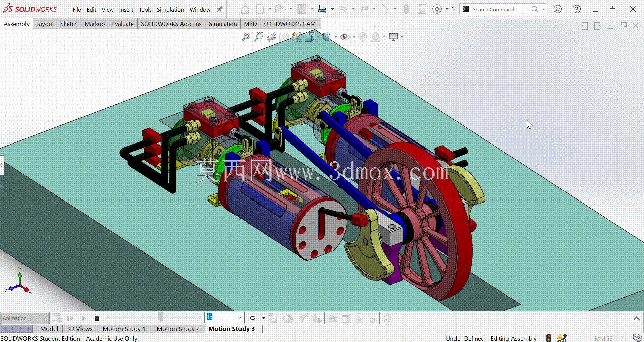Open playback speed 1x combo box

click(224, 318)
